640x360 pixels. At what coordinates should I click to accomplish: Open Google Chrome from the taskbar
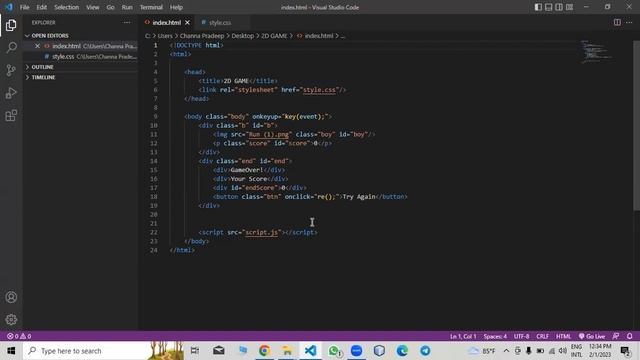tap(264, 351)
